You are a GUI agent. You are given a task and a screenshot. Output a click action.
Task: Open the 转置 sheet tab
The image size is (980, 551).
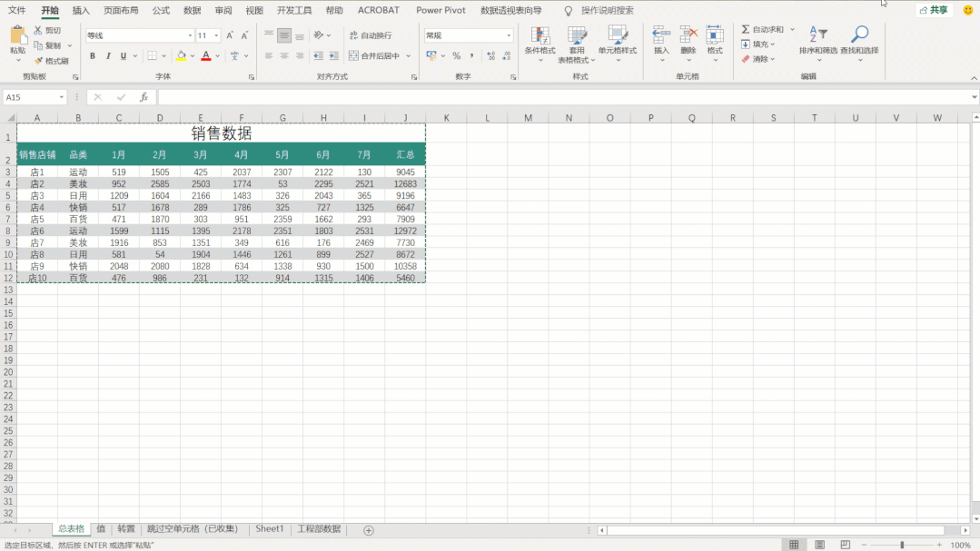click(x=126, y=529)
